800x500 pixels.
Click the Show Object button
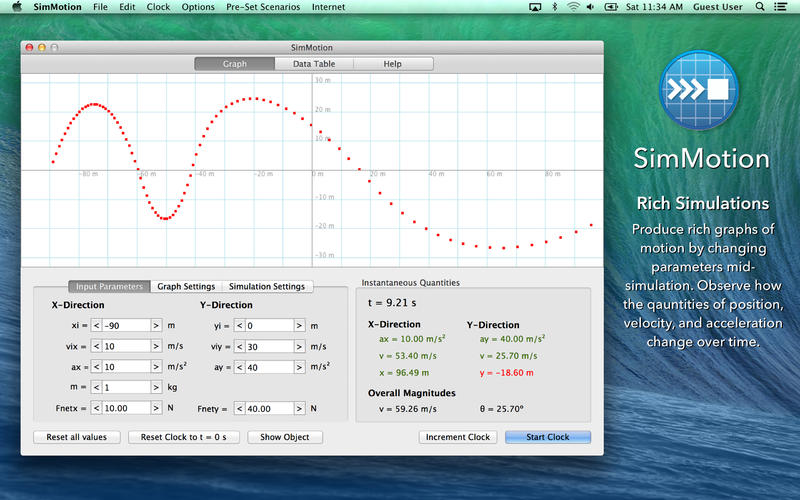coord(285,437)
